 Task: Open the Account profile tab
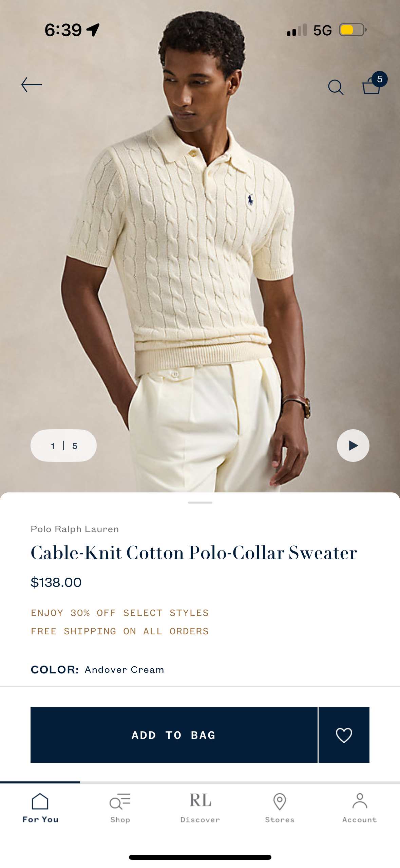360,808
